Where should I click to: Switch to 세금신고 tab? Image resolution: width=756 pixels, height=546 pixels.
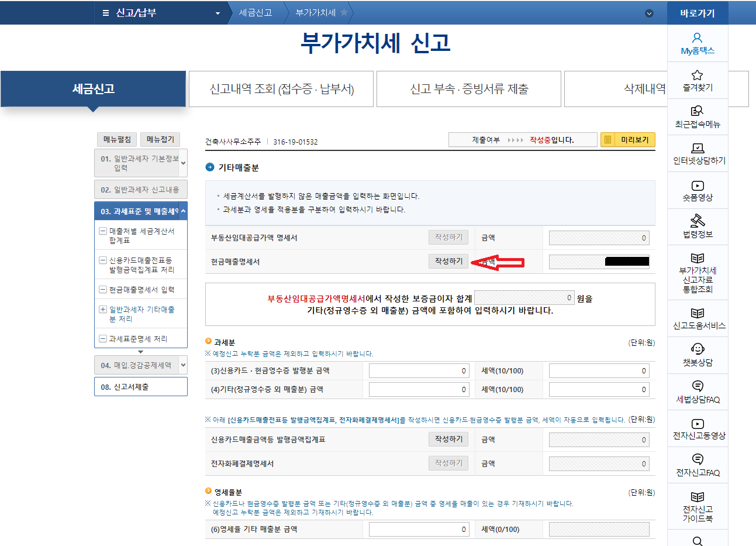[93, 89]
